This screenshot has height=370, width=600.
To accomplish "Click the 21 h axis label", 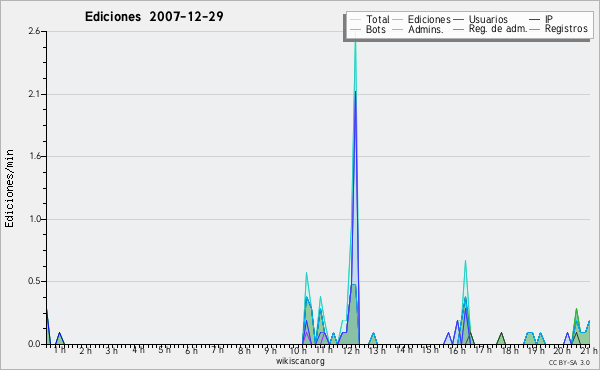I will coord(589,350).
